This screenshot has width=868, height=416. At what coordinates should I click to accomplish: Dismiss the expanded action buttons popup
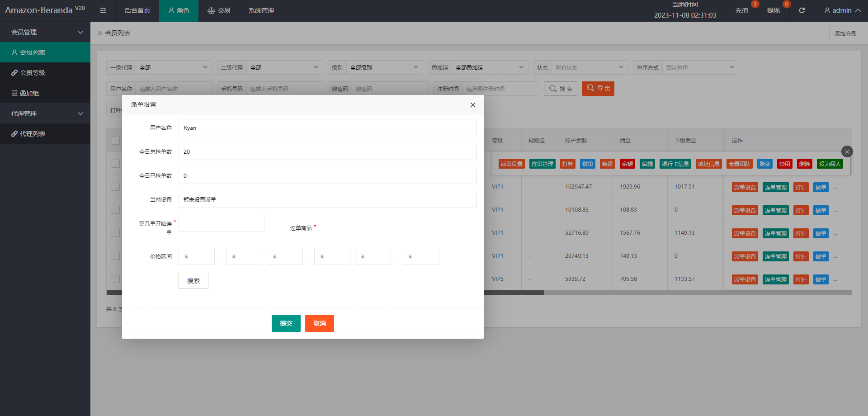click(x=847, y=151)
